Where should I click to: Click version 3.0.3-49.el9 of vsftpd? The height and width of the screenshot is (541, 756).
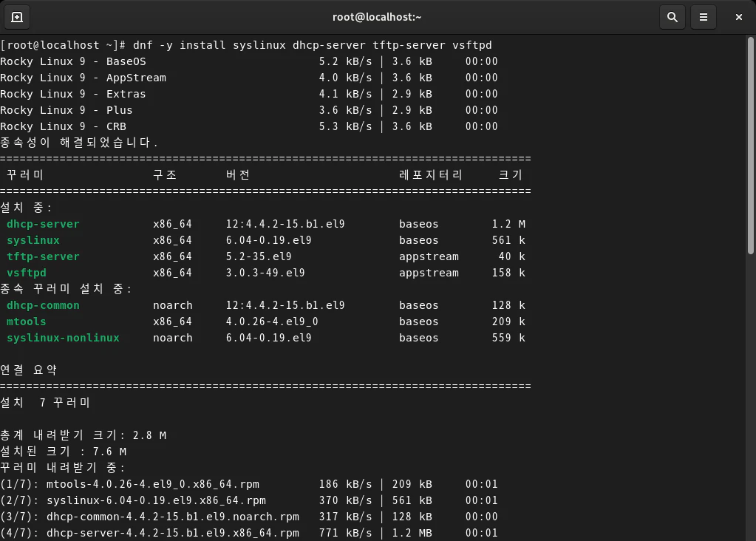(x=265, y=273)
